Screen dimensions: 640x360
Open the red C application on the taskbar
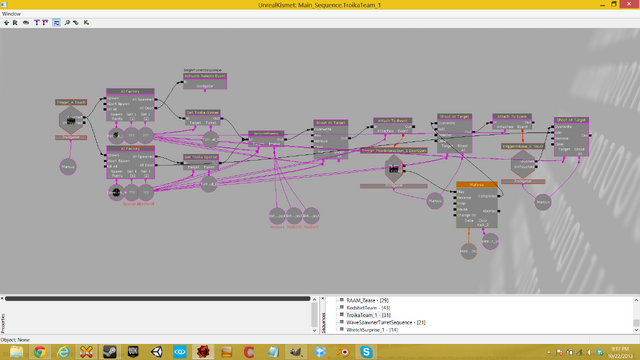[249, 352]
